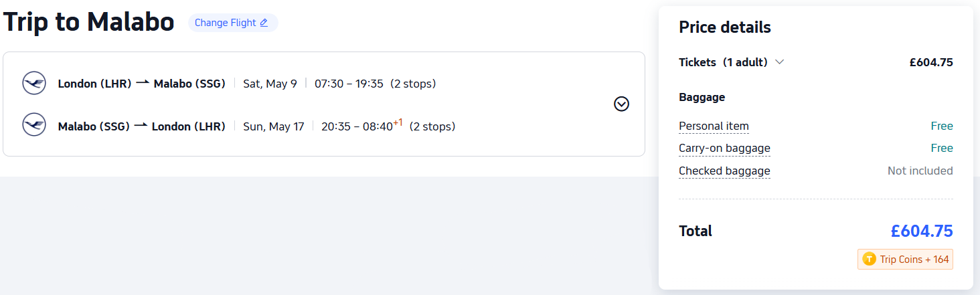The image size is (980, 295).
Task: Click the pencil icon beside Change Flight
Action: point(264,23)
